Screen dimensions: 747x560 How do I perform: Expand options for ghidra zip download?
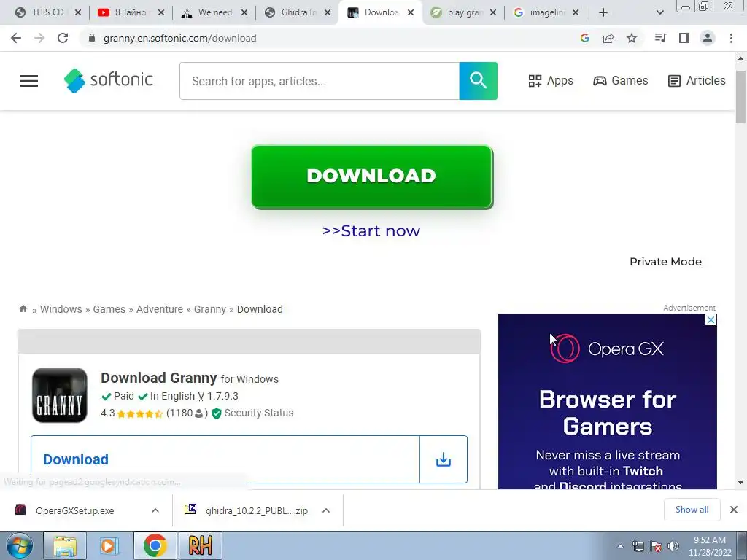[326, 510]
